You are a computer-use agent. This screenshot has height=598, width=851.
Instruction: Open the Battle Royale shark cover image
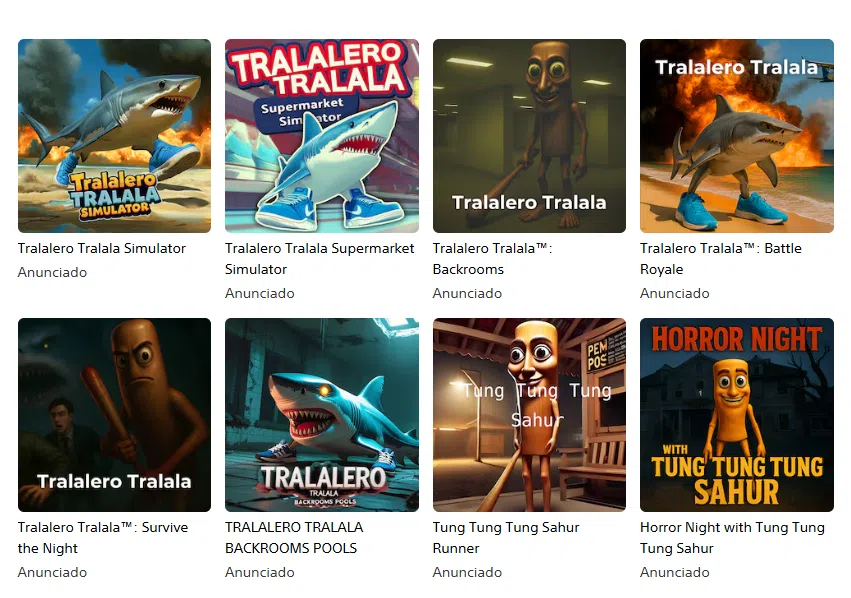coord(736,136)
